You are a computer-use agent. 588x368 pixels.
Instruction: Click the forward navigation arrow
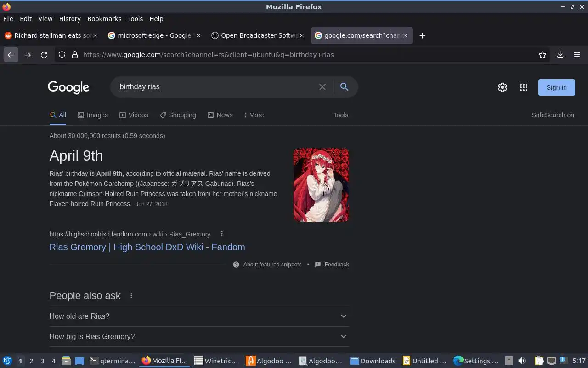click(x=28, y=55)
